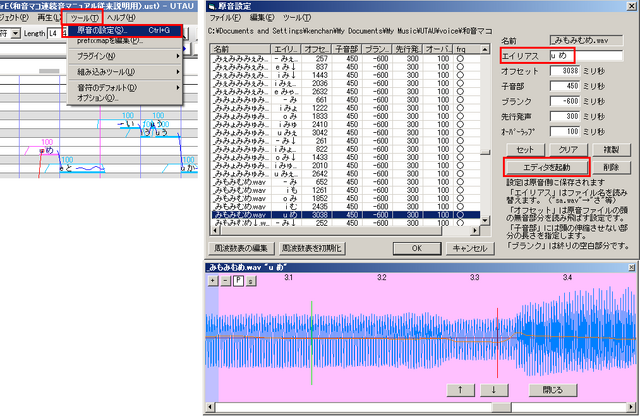The image size is (640, 416).
Task: Click the ブランク field showing -600
Action: click(x=565, y=101)
